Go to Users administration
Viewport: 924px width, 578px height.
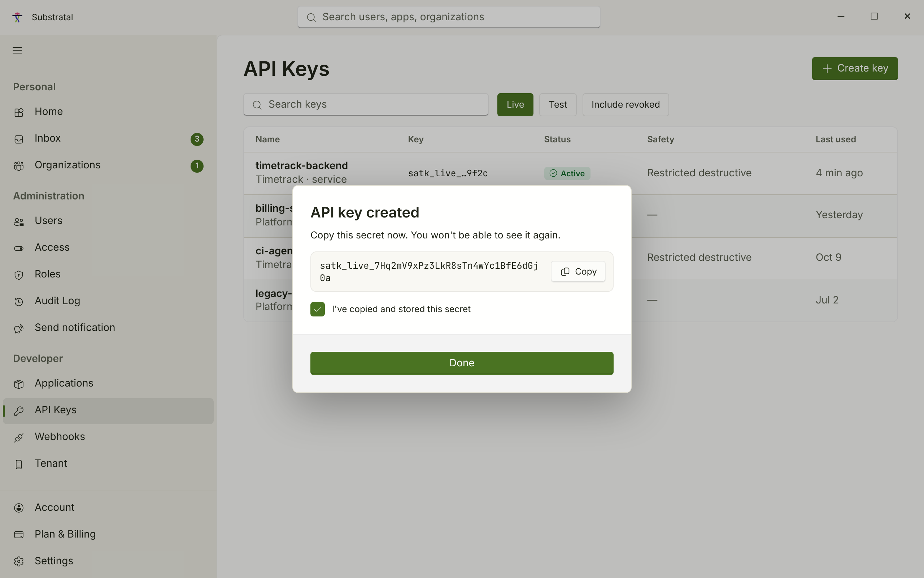pos(108,221)
